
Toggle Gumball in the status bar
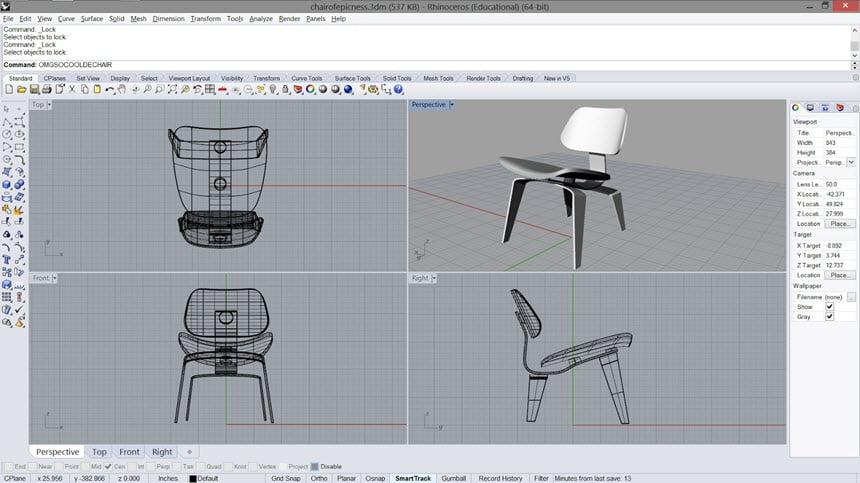click(454, 479)
